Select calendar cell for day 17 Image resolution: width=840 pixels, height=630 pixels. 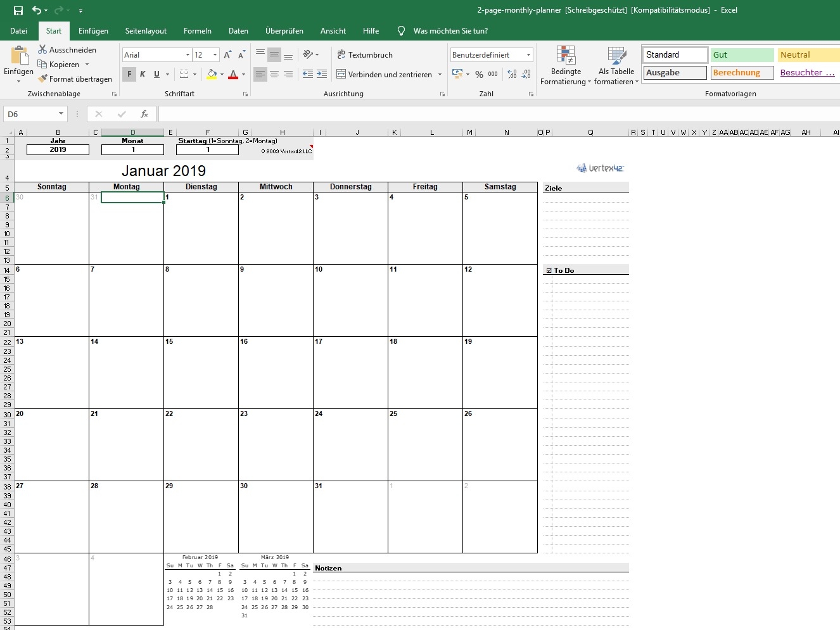[x=350, y=372]
